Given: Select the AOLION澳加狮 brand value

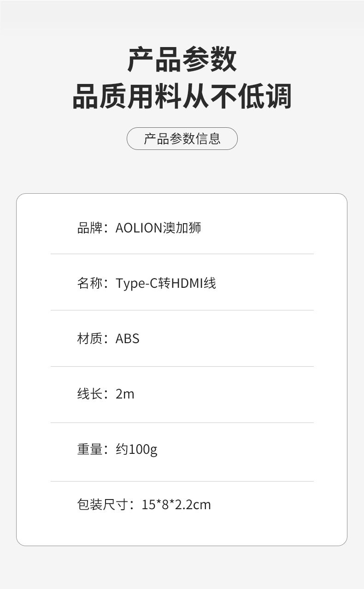Looking at the screenshot, I should 158,228.
